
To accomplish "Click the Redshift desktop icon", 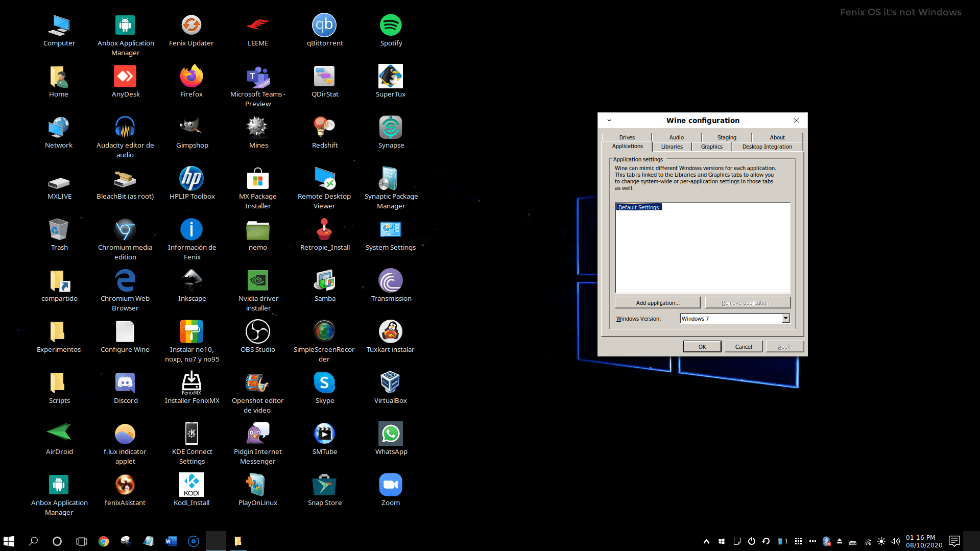I will [x=324, y=127].
